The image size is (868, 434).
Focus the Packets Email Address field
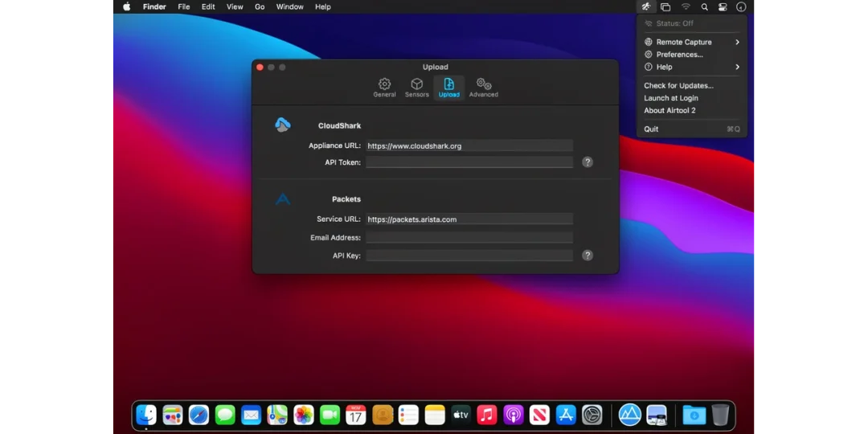[x=469, y=237]
